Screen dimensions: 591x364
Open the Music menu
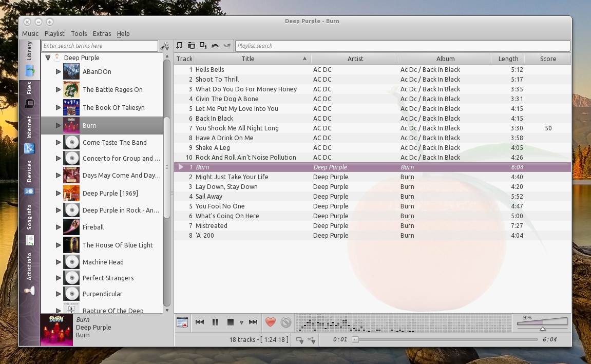(30, 33)
